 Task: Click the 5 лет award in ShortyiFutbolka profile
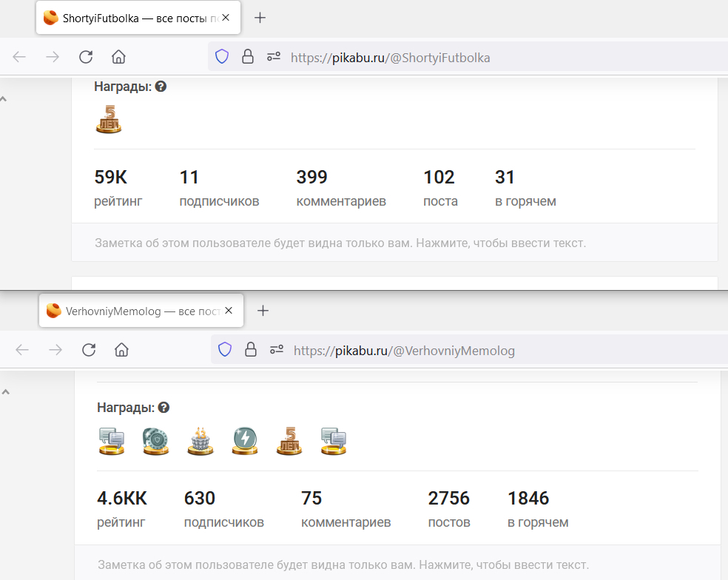point(109,119)
